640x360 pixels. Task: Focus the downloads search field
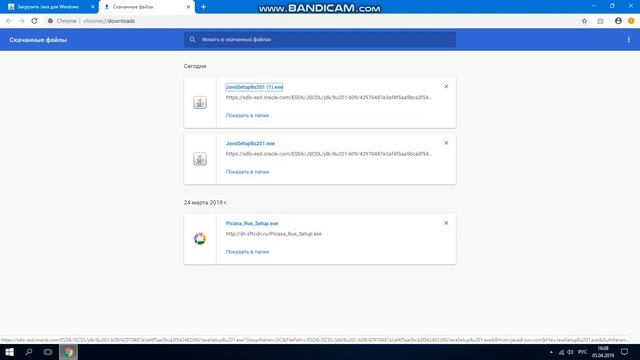[x=320, y=40]
